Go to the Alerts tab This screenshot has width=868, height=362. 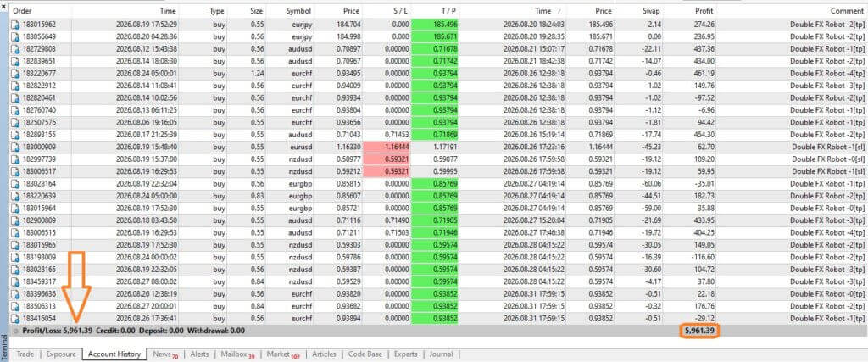pyautogui.click(x=199, y=354)
